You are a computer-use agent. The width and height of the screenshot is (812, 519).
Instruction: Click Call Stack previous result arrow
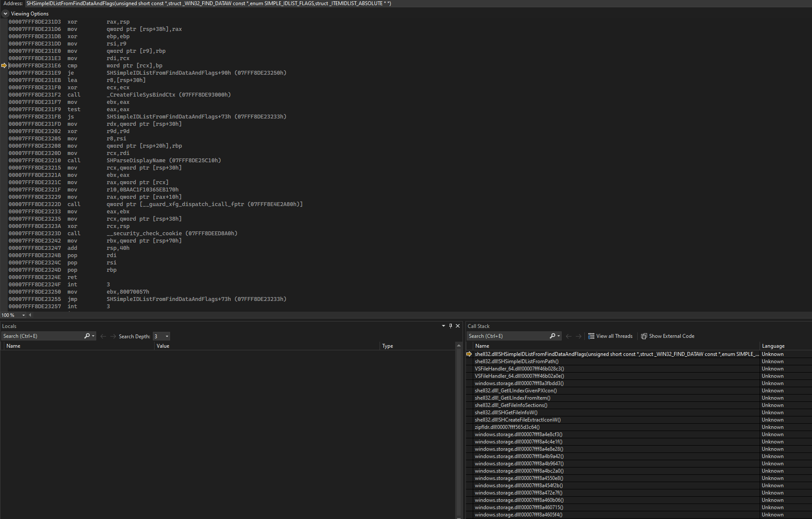569,336
